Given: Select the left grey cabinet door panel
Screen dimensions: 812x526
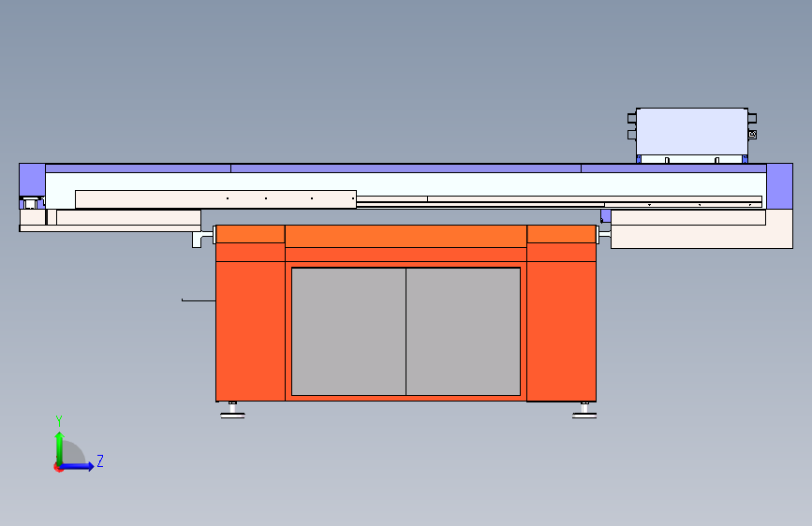Looking at the screenshot, I should pos(348,331).
